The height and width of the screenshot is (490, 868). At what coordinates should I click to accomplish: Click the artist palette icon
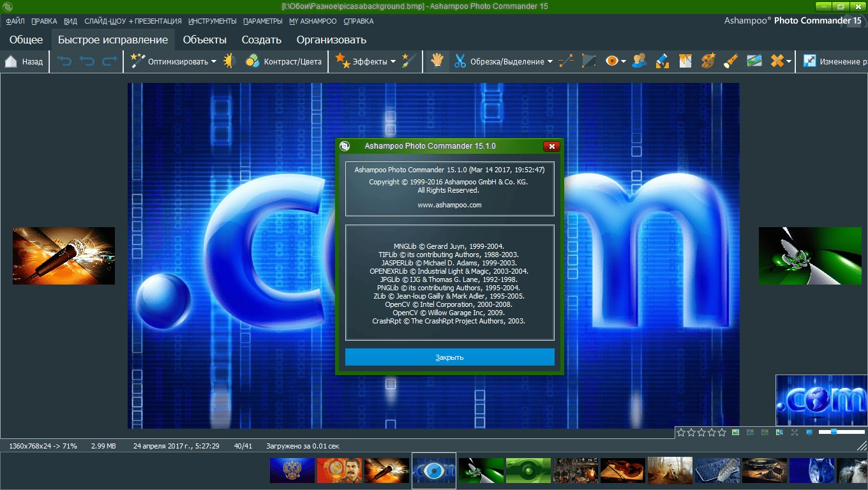point(708,61)
